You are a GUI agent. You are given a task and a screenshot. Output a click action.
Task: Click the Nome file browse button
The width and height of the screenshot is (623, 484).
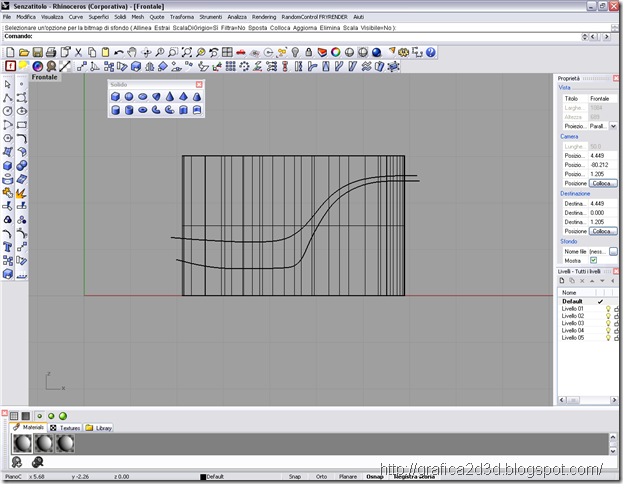[613, 252]
